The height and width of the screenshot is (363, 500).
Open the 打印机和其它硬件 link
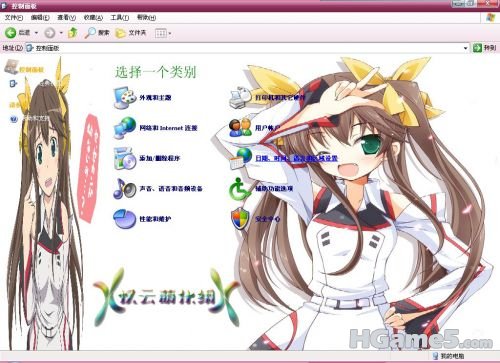280,98
